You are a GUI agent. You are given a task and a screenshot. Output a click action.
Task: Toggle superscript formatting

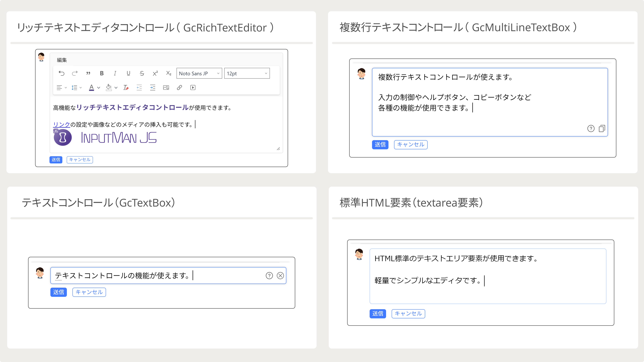point(155,73)
